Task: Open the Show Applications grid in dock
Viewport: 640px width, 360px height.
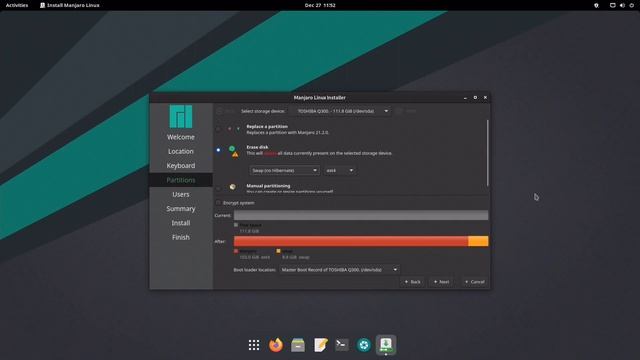Action: coord(254,345)
